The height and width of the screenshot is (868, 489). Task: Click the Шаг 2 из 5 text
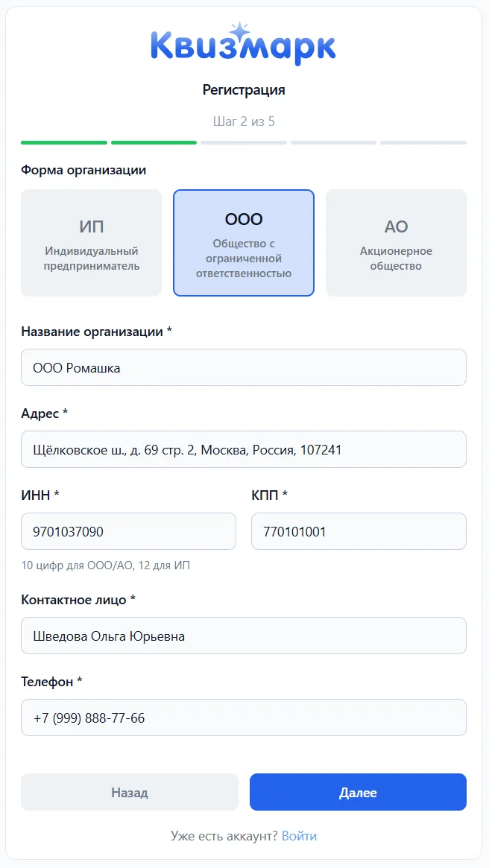[244, 121]
